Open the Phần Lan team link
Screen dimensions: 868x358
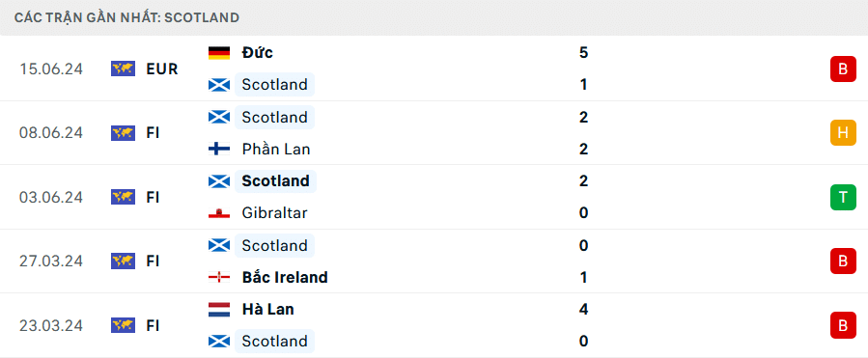click(276, 149)
